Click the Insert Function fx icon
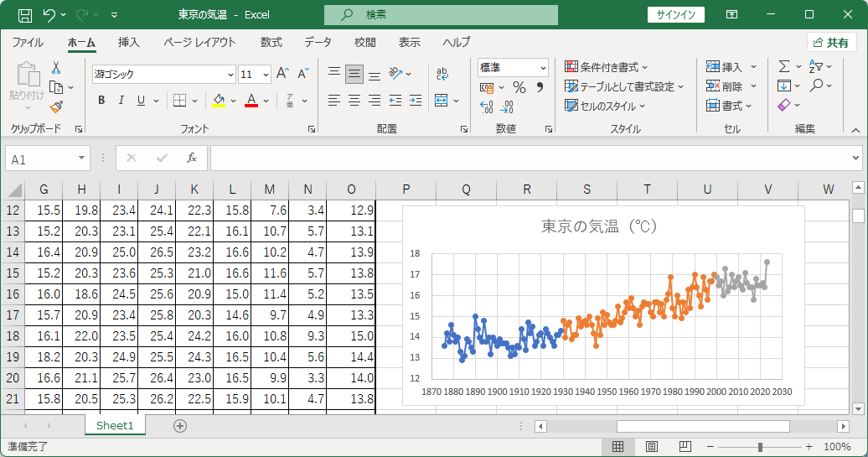 pos(192,158)
